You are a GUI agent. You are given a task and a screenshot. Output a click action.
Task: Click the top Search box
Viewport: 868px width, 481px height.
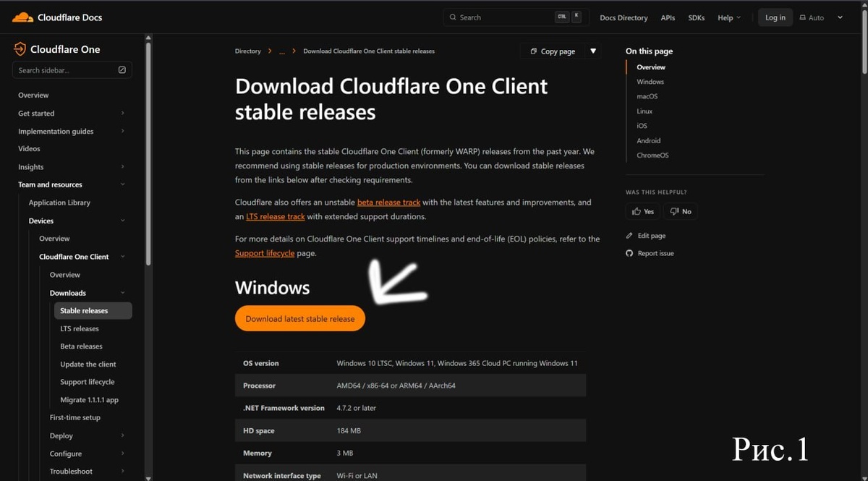pyautogui.click(x=516, y=17)
